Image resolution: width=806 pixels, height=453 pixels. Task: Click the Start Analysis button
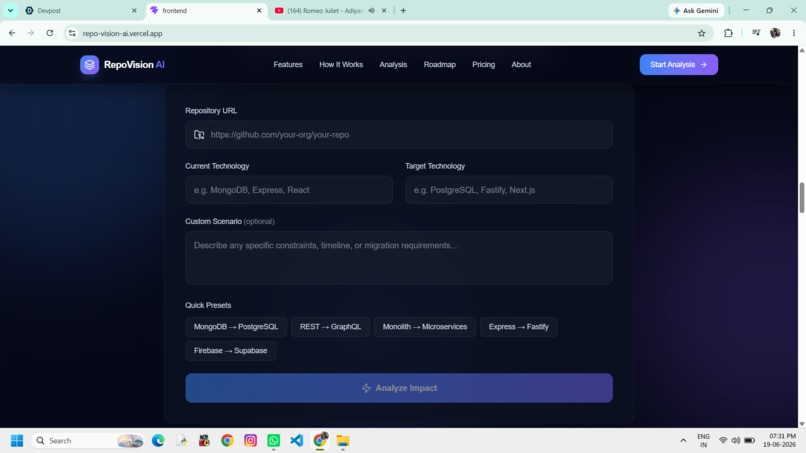(x=679, y=65)
